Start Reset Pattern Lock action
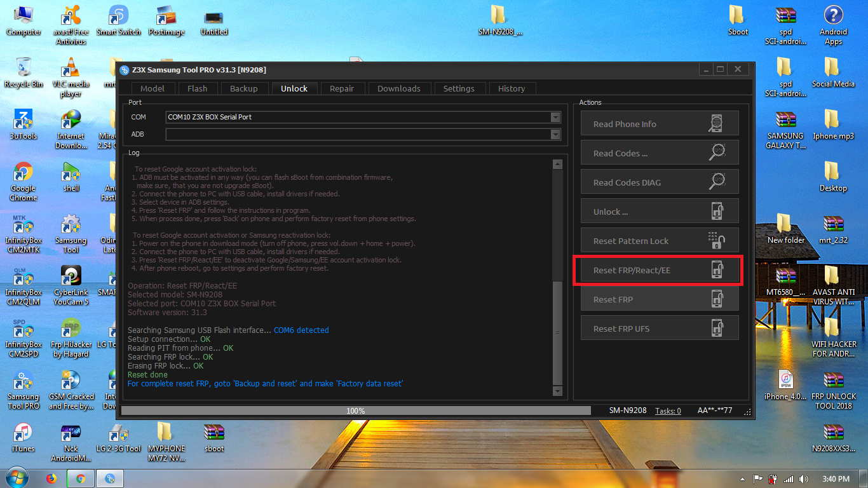The height and width of the screenshot is (488, 868). click(660, 241)
